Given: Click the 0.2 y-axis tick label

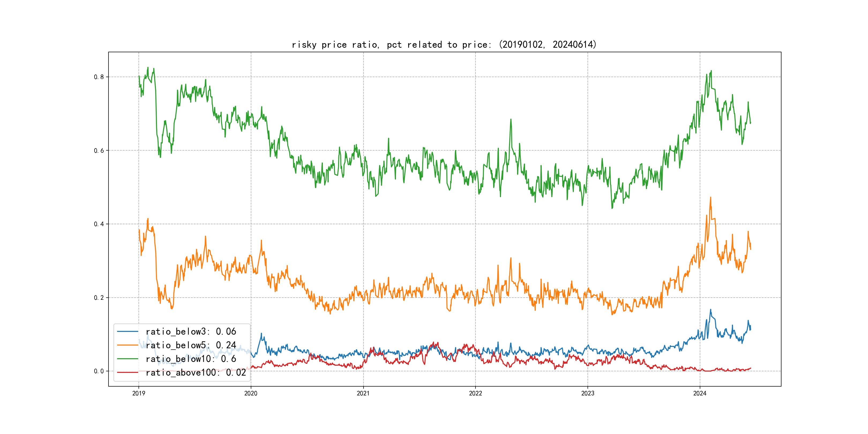Looking at the screenshot, I should click(99, 298).
